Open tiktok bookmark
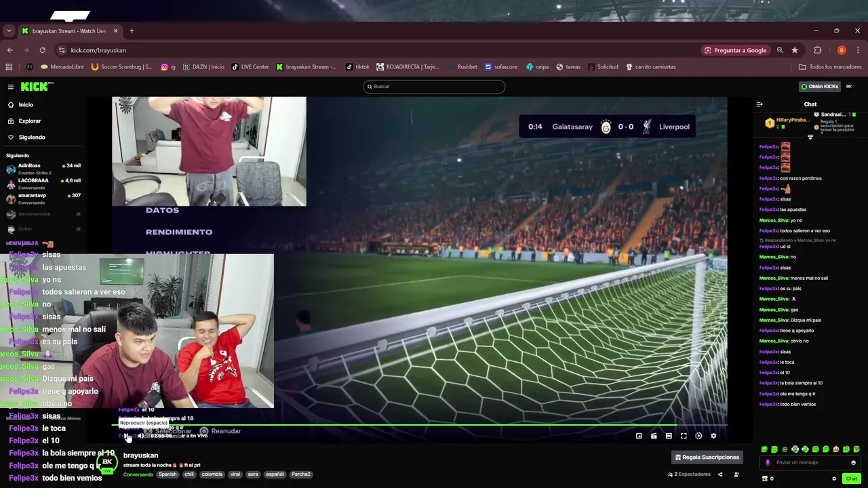This screenshot has height=488, width=868. click(x=357, y=66)
